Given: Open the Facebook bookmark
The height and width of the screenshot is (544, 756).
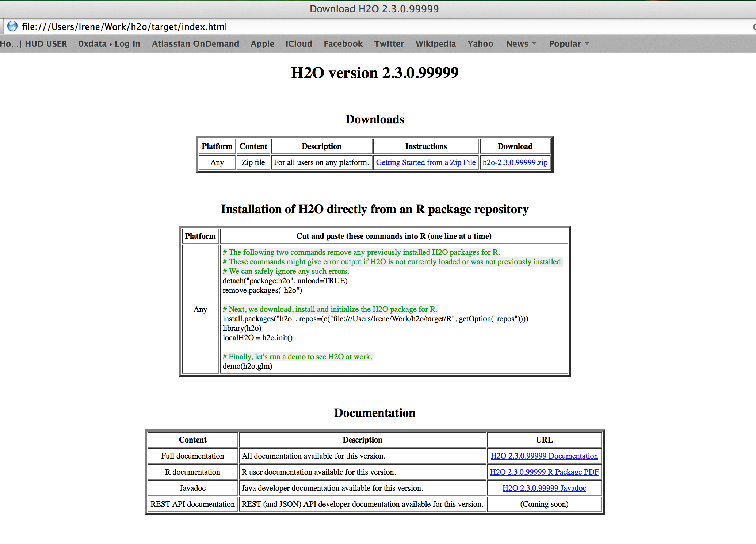Looking at the screenshot, I should click(343, 44).
